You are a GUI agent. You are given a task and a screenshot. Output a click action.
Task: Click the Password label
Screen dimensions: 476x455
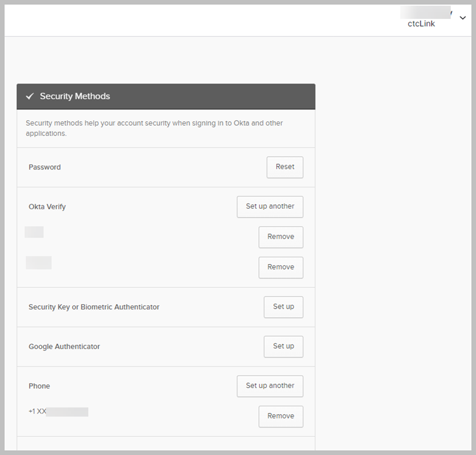pyautogui.click(x=45, y=167)
